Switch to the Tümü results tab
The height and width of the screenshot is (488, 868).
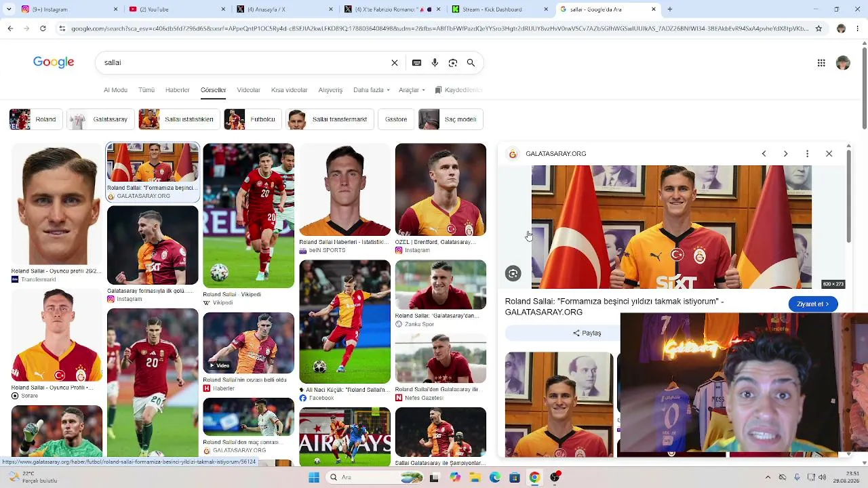click(x=146, y=90)
